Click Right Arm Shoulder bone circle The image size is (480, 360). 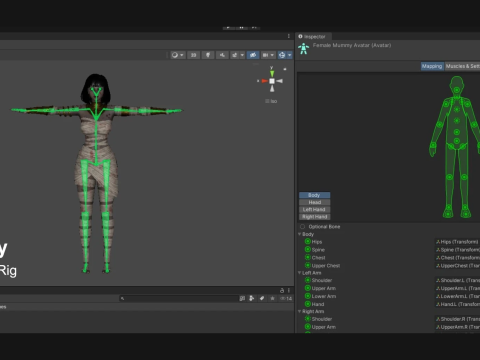308,319
